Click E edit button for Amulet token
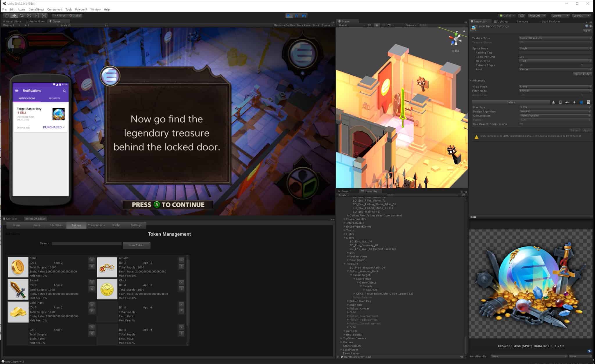595x364 pixels. point(181,266)
